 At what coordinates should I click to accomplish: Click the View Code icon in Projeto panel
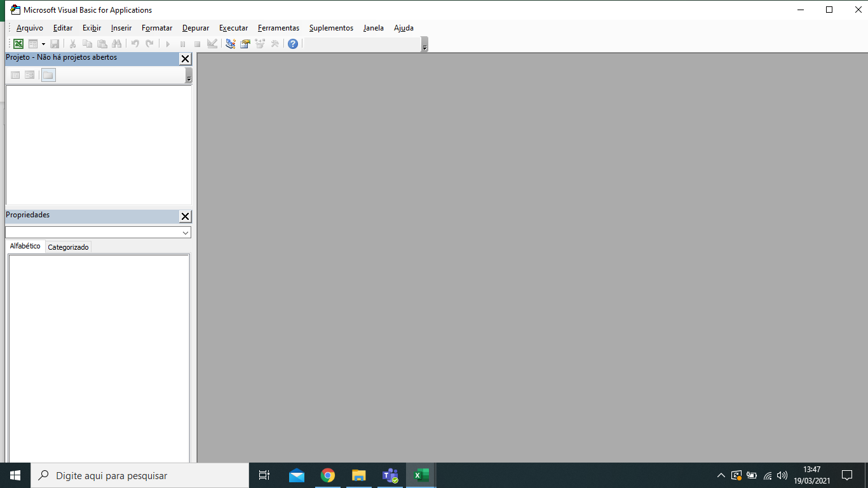point(15,75)
